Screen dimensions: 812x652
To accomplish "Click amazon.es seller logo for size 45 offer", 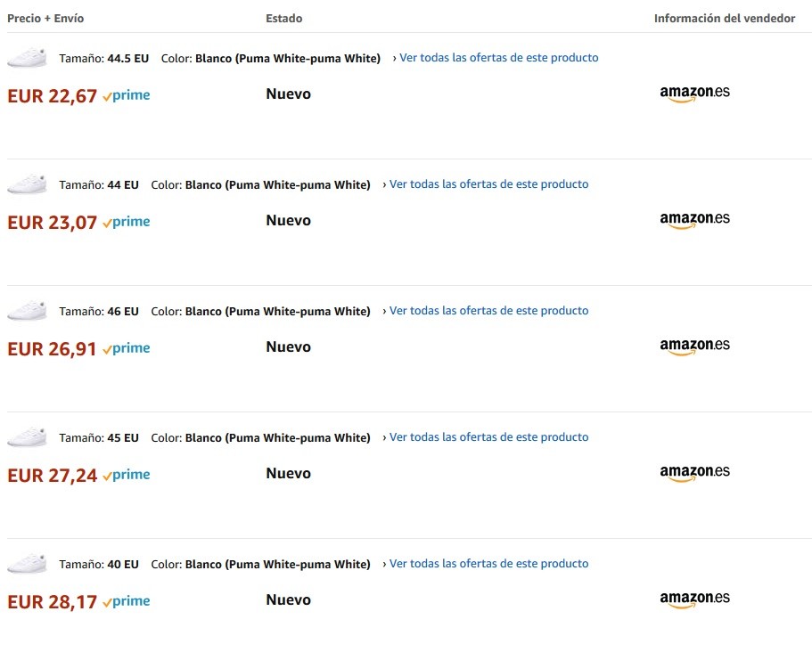I will coord(694,473).
